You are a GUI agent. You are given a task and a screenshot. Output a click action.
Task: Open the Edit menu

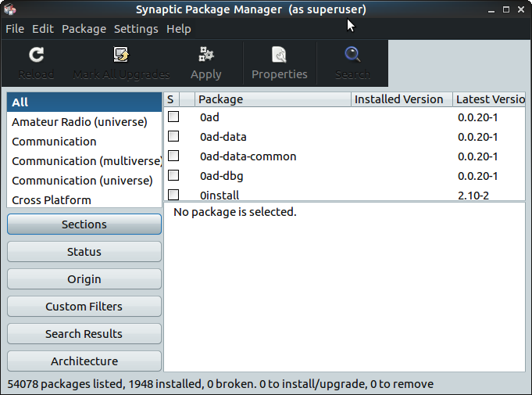pos(43,29)
